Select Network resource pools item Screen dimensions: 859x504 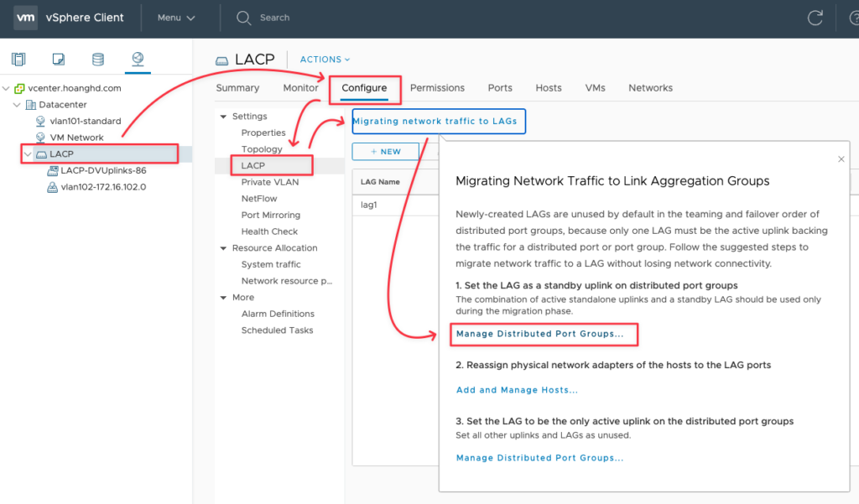[287, 280]
